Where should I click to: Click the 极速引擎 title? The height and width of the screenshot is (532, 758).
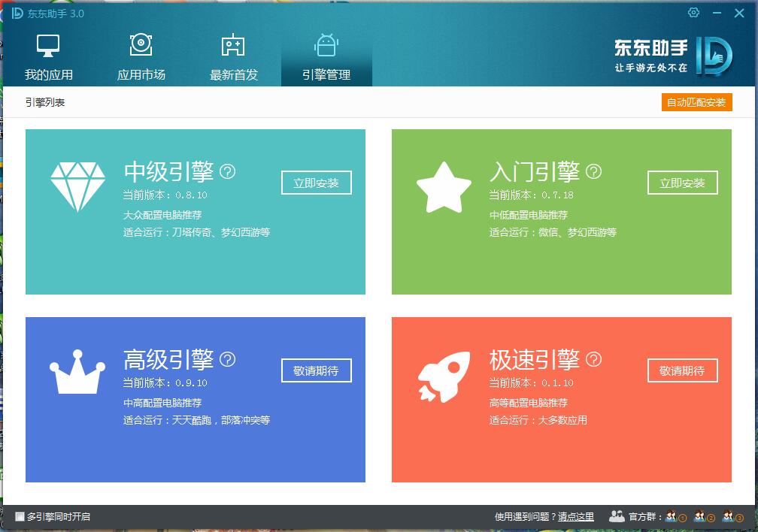pyautogui.click(x=535, y=359)
